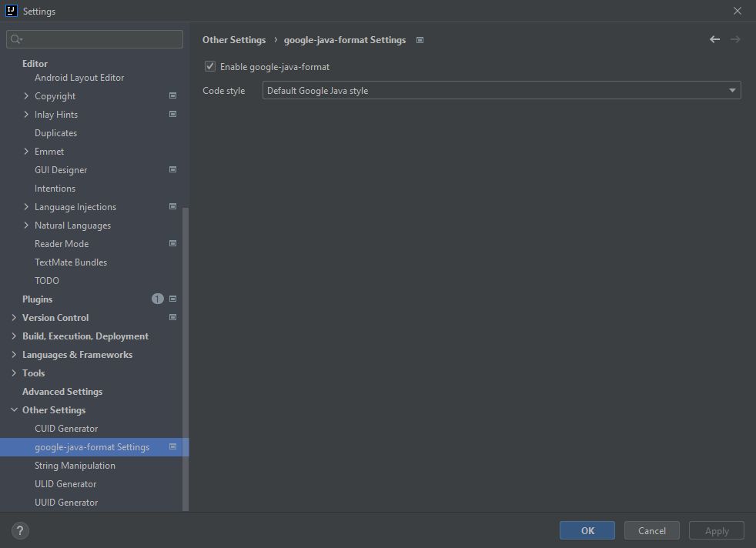Click the settings tree vertical scrollbar
Screen dimensions: 756x548
pos(186,359)
